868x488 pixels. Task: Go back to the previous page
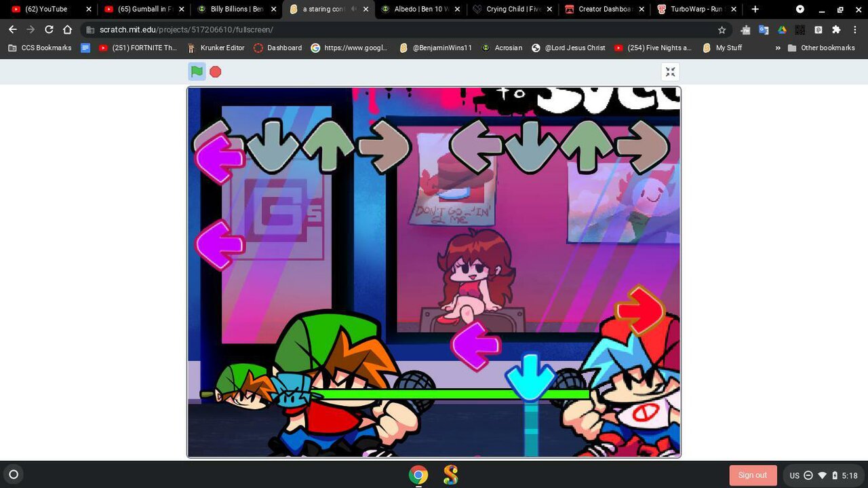pos(12,30)
